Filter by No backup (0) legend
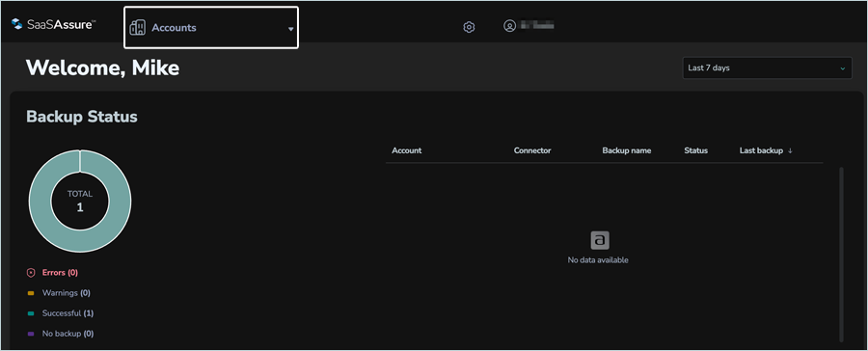The width and height of the screenshot is (868, 351). (68, 334)
